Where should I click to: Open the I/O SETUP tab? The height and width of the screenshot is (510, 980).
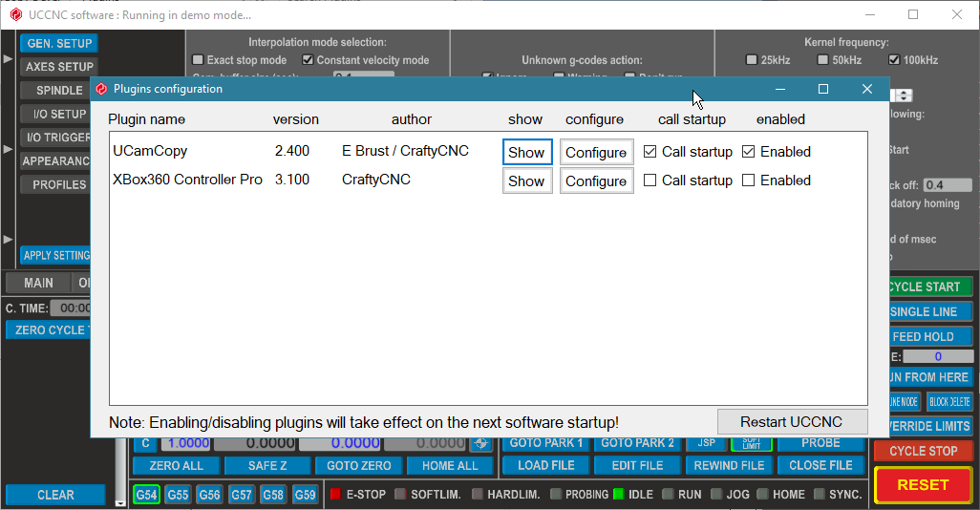55,115
